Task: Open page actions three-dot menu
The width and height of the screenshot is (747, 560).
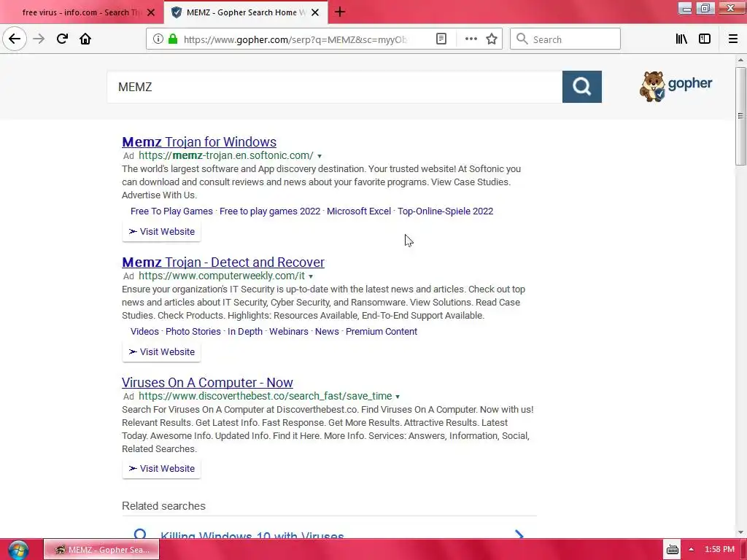Action: pyautogui.click(x=471, y=39)
